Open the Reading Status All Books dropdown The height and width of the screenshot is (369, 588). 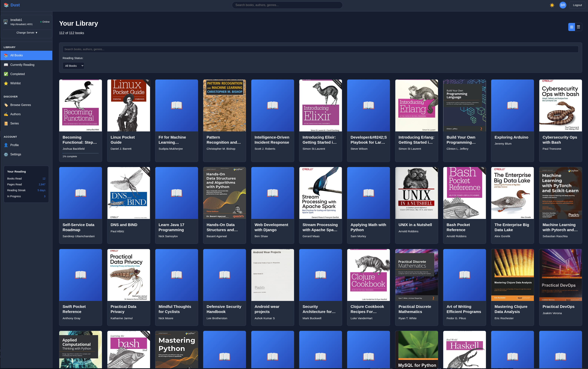point(74,66)
